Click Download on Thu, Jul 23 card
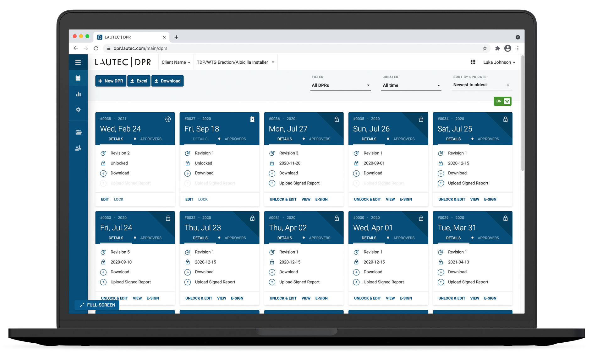597x364 pixels. pos(204,272)
